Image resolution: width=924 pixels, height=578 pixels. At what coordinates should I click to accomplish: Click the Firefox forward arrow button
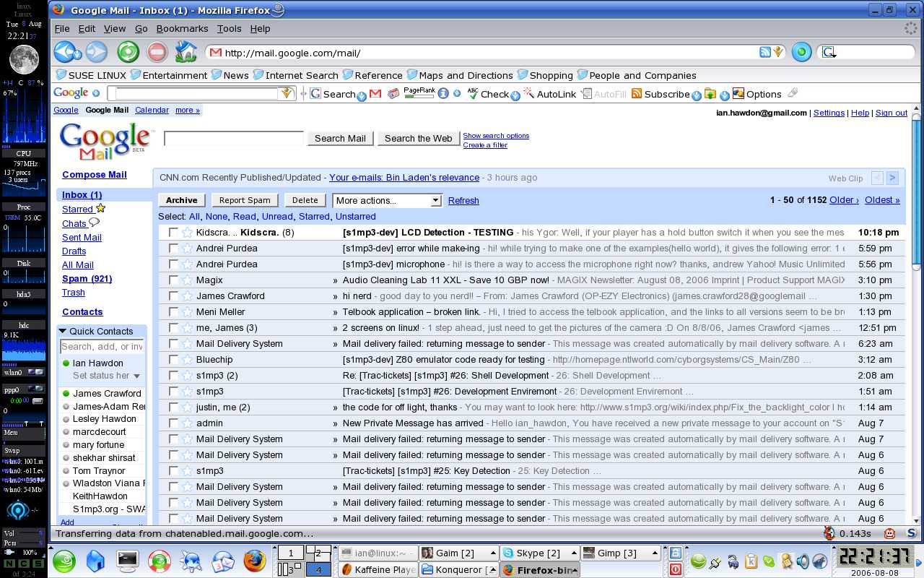(96, 51)
